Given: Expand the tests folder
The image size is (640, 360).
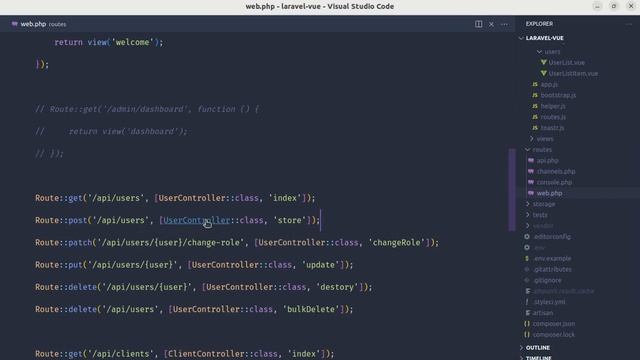Looking at the screenshot, I should 528,215.
